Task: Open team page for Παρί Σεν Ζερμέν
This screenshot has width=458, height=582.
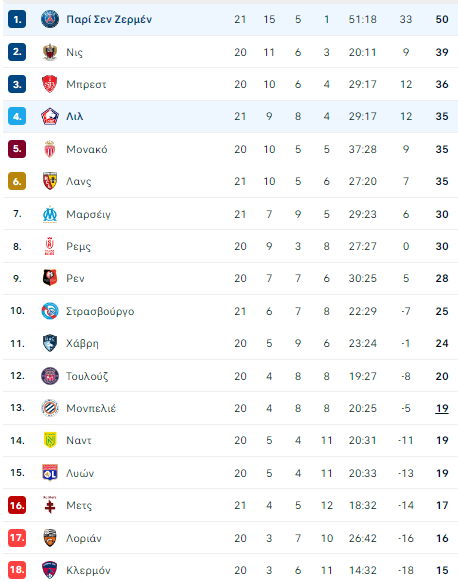Action: [109, 19]
